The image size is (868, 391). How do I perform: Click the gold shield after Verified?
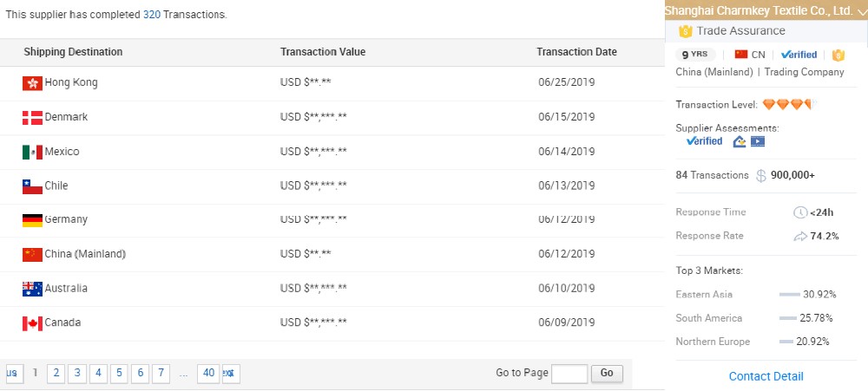coord(838,55)
